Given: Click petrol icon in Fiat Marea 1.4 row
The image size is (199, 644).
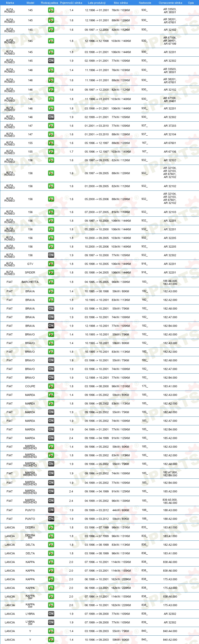Looking at the screenshot, I should 51,395.
